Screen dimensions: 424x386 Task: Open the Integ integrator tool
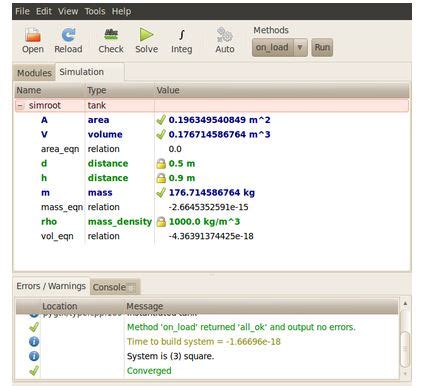pos(182,40)
